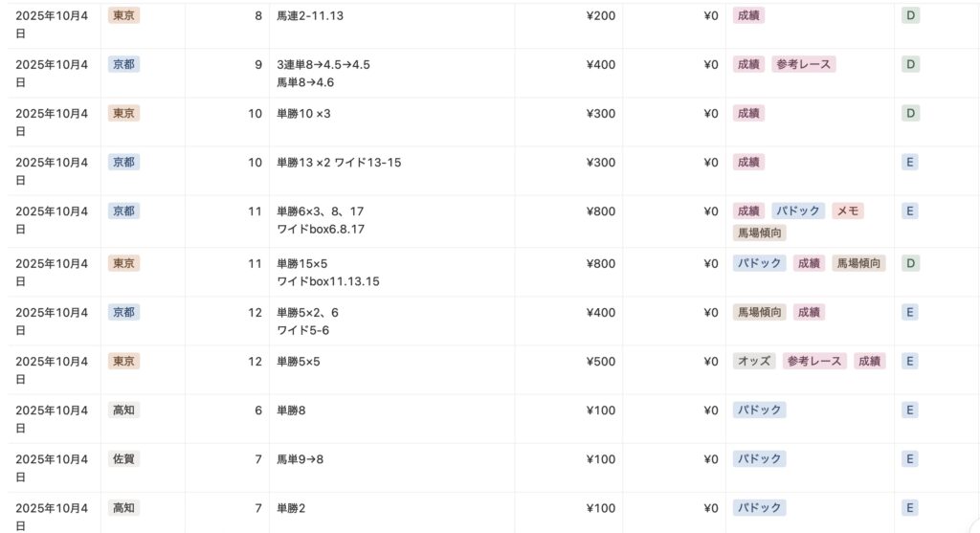
Task: Select the ワイドbox6.8.17 bet cell
Action: click(321, 230)
